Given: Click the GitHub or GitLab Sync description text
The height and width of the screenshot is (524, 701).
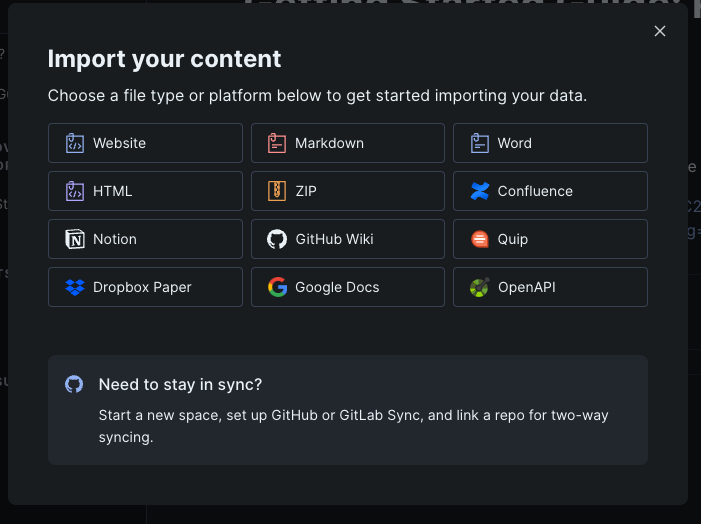Looking at the screenshot, I should pos(353,426).
